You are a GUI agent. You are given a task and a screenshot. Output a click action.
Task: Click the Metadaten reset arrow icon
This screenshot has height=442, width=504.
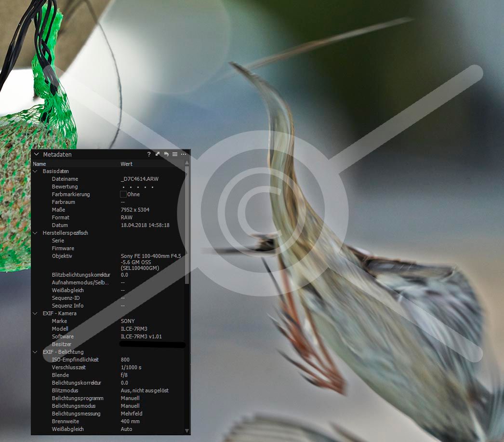pyautogui.click(x=166, y=154)
